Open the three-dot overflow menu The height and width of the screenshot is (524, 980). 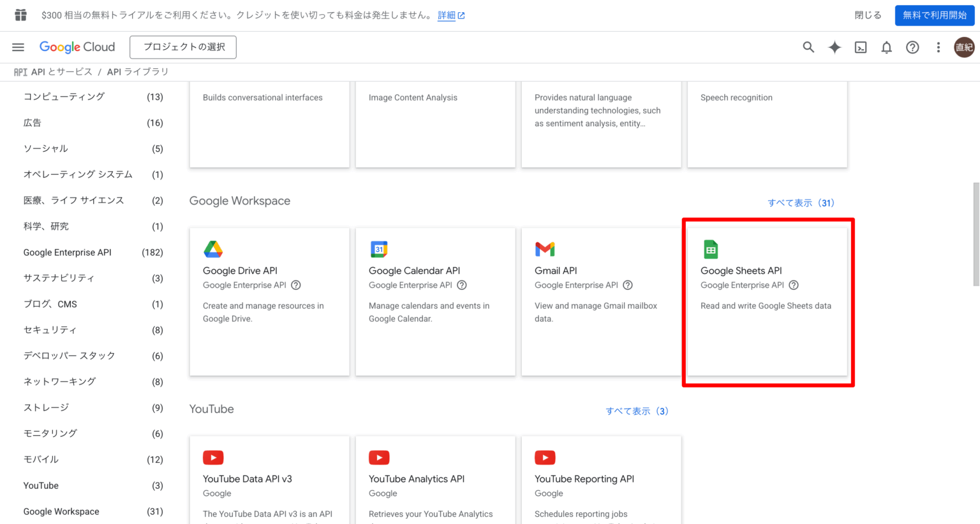click(938, 47)
